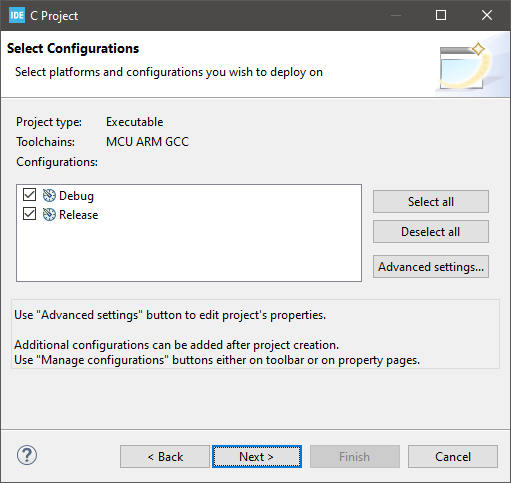This screenshot has width=511, height=483.
Task: Open the help question mark icon
Action: click(27, 455)
